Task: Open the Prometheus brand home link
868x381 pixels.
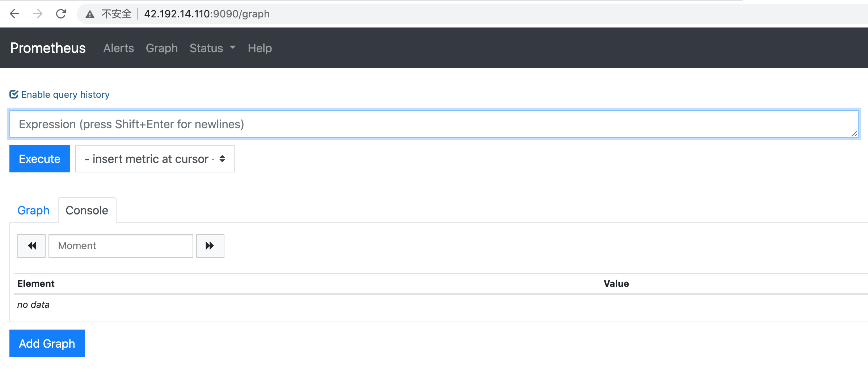Action: (x=48, y=48)
